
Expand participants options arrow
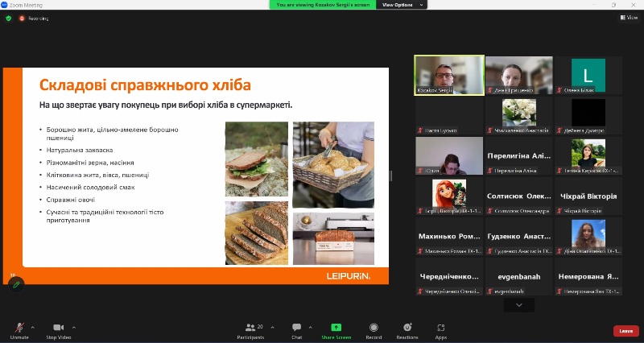point(272,328)
